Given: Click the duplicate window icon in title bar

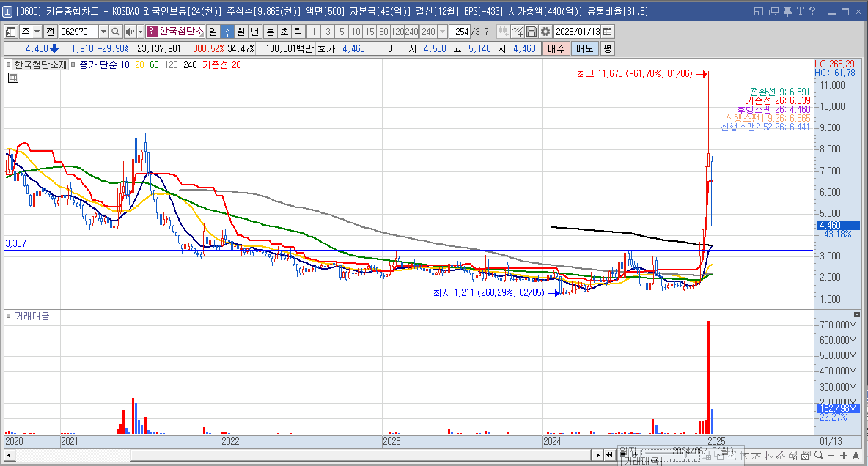Looking at the screenshot, I should pyautogui.click(x=774, y=11).
